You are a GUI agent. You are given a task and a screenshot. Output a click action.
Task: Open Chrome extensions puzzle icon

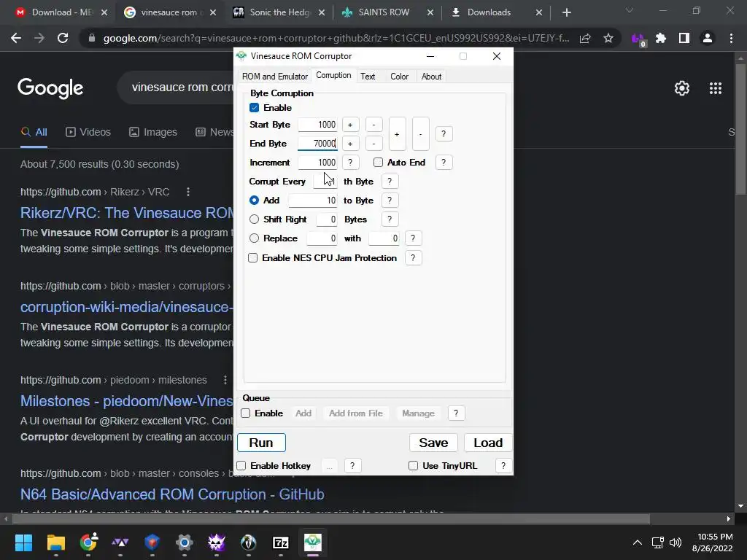(661, 38)
